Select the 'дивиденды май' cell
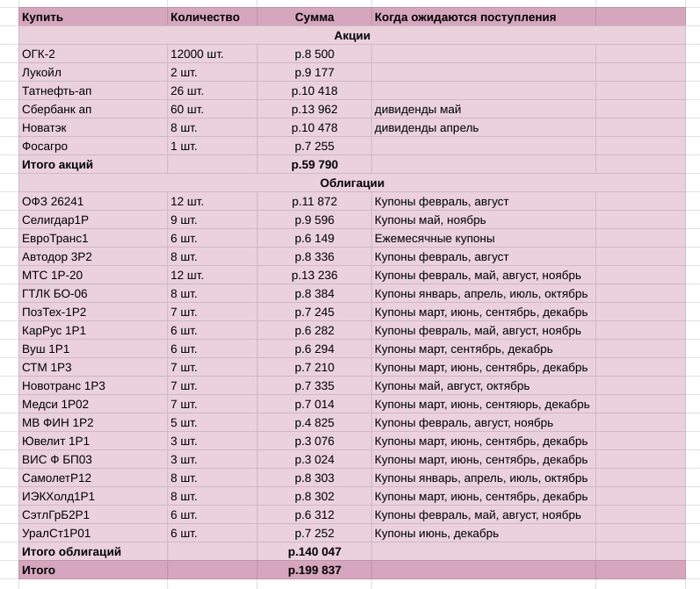 [483, 110]
